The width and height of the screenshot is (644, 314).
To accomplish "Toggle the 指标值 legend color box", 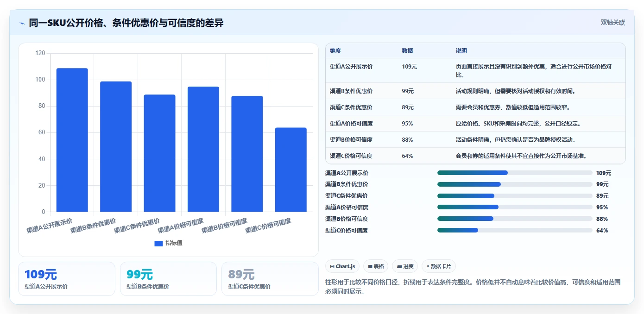I will coord(158,243).
